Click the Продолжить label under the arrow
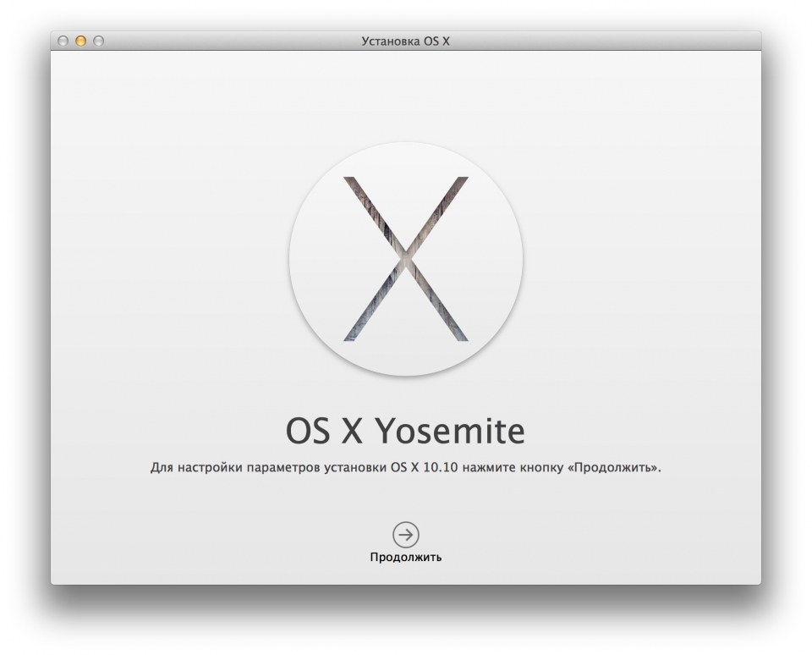The width and height of the screenshot is (812, 655). [405, 557]
